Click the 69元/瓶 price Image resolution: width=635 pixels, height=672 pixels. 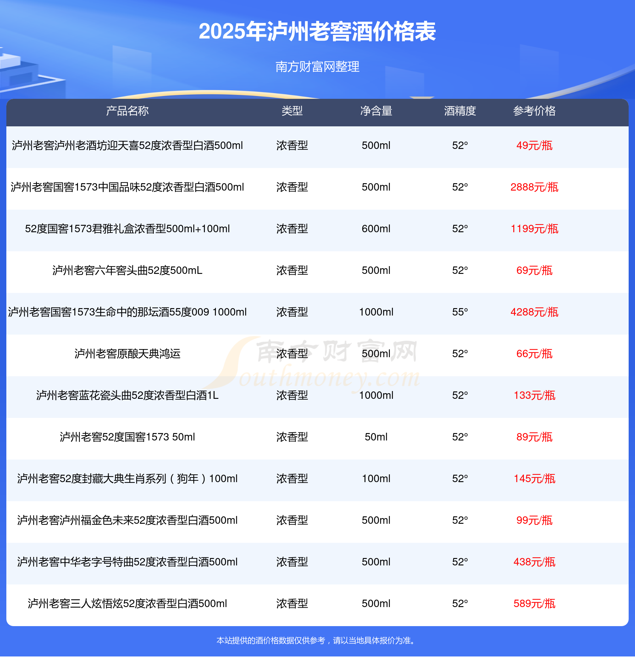(534, 270)
